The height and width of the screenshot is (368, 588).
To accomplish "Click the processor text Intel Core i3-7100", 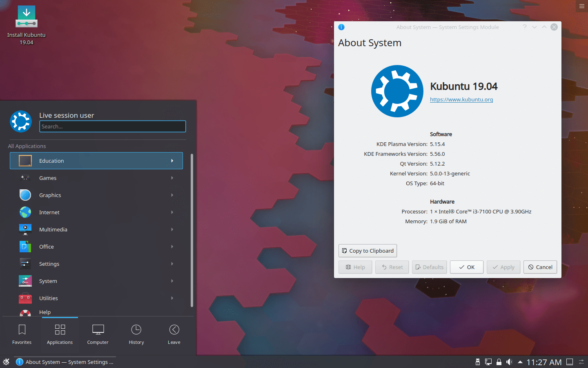I will pos(481,211).
